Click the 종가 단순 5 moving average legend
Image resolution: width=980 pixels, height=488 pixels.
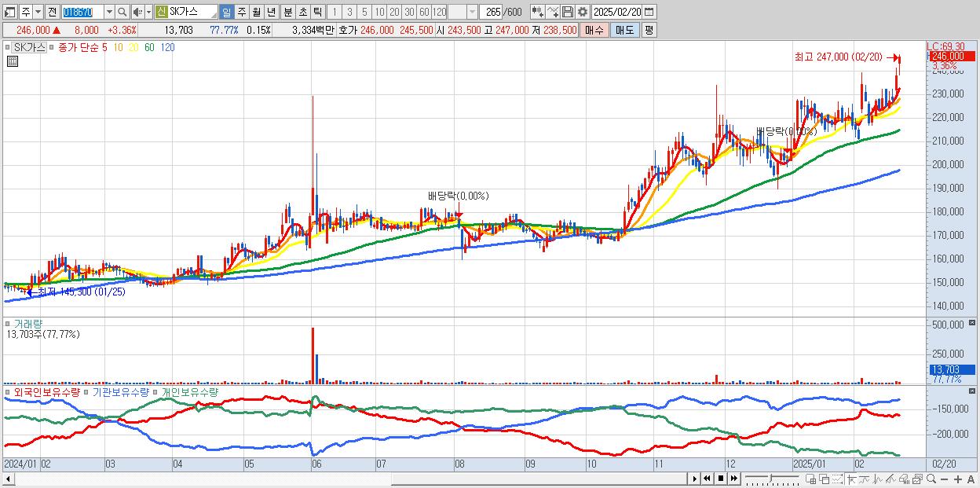[82, 47]
